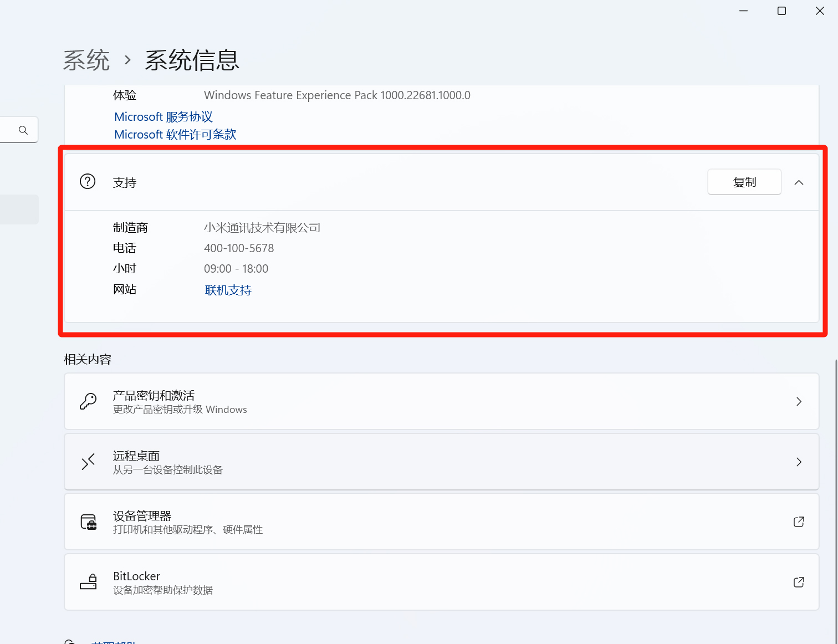Open the Microsoft 软件许可条款 link
This screenshot has height=644, width=838.
click(x=175, y=134)
